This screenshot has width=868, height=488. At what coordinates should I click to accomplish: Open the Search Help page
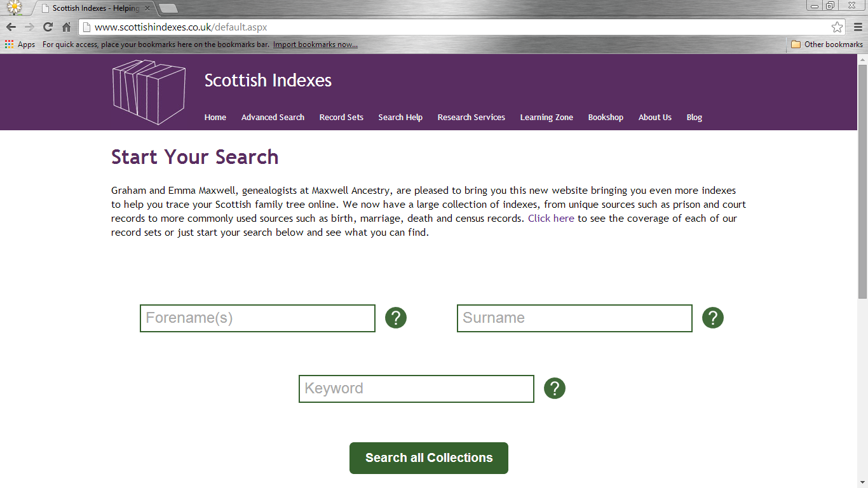click(400, 118)
